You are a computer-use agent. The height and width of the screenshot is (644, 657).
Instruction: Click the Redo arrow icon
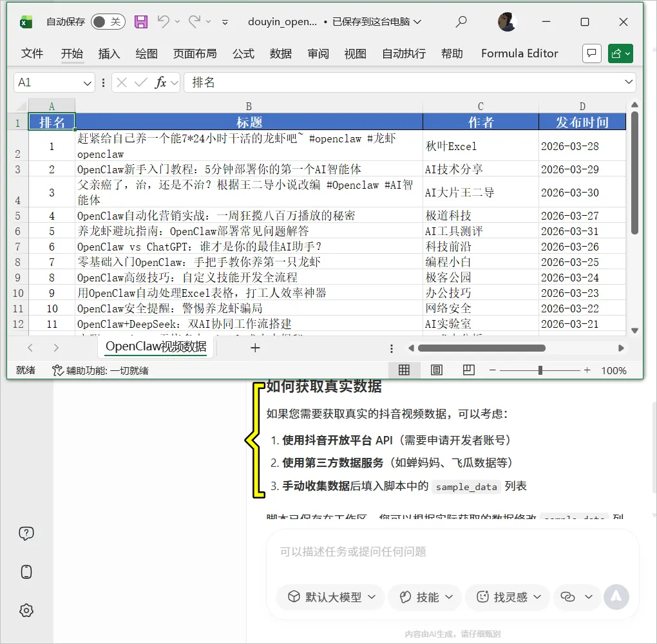click(195, 21)
